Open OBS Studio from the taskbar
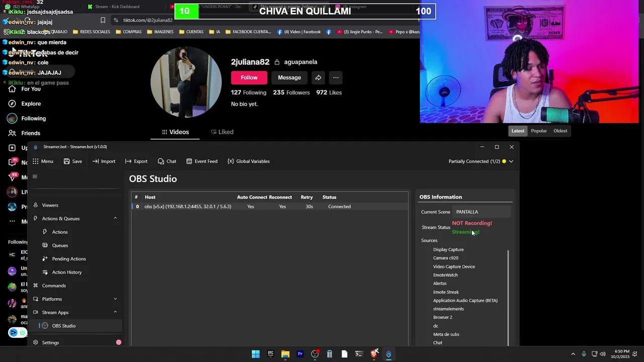The image size is (644, 362). tap(315, 354)
